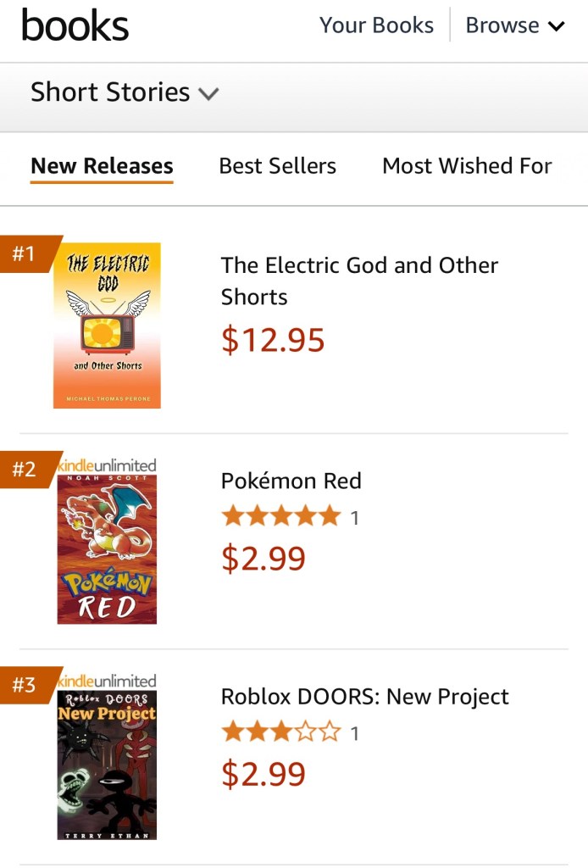Image resolution: width=588 pixels, height=868 pixels.
Task: Click Kindle Unlimited logo above Roblox DOORS
Action: pyautogui.click(x=108, y=681)
